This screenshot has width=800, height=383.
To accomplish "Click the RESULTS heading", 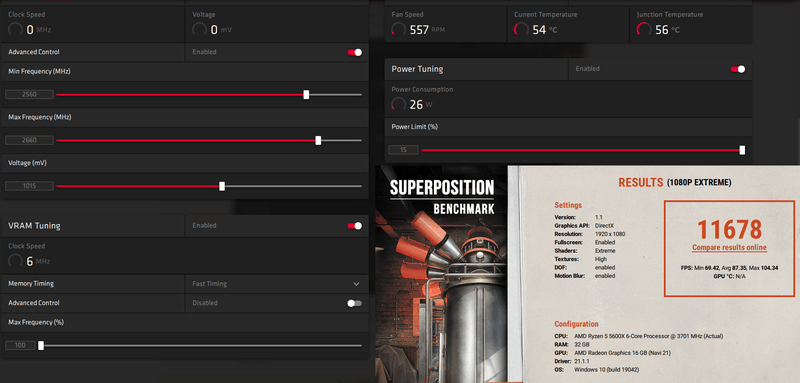I will 640,183.
